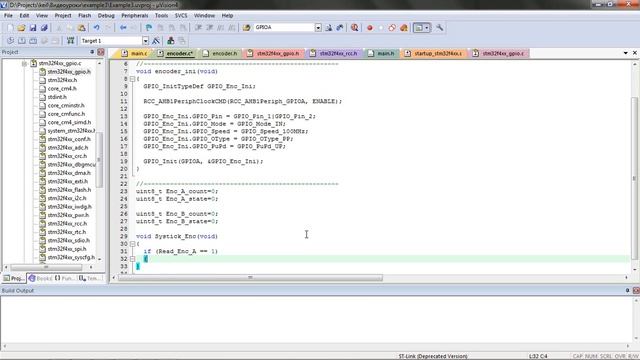640x360 pixels.
Task: Click the Find icon beside the GPIOA field
Action: pos(329,28)
